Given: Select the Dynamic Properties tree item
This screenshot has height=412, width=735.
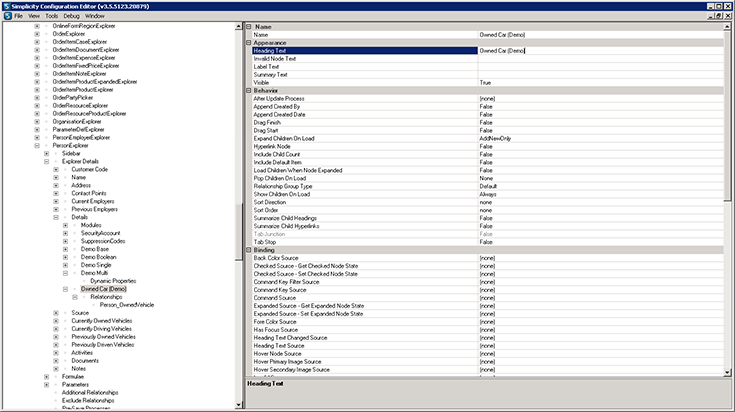Looking at the screenshot, I should [x=113, y=281].
